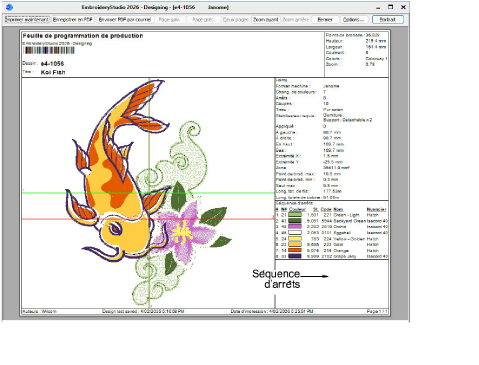This screenshot has height=365, width=479.
Task: Click the Koi Fish title text
Action: pos(53,72)
